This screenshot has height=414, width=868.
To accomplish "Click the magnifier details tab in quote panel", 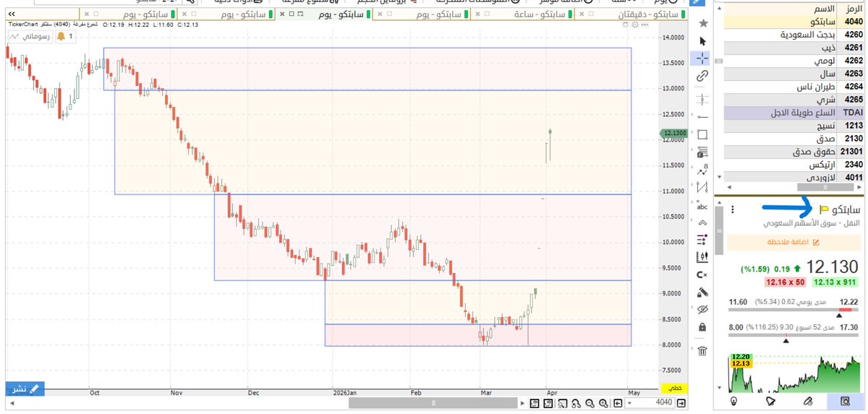I will point(845,400).
